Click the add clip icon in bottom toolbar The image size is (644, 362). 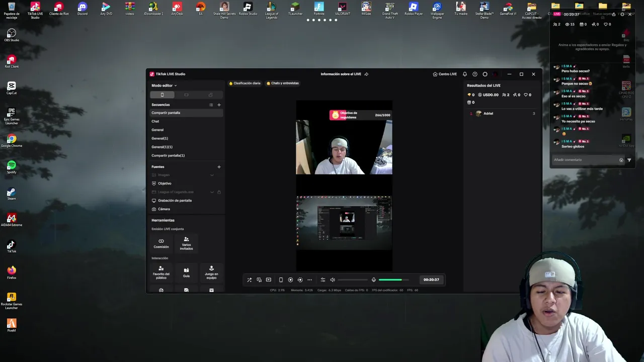pos(269,280)
